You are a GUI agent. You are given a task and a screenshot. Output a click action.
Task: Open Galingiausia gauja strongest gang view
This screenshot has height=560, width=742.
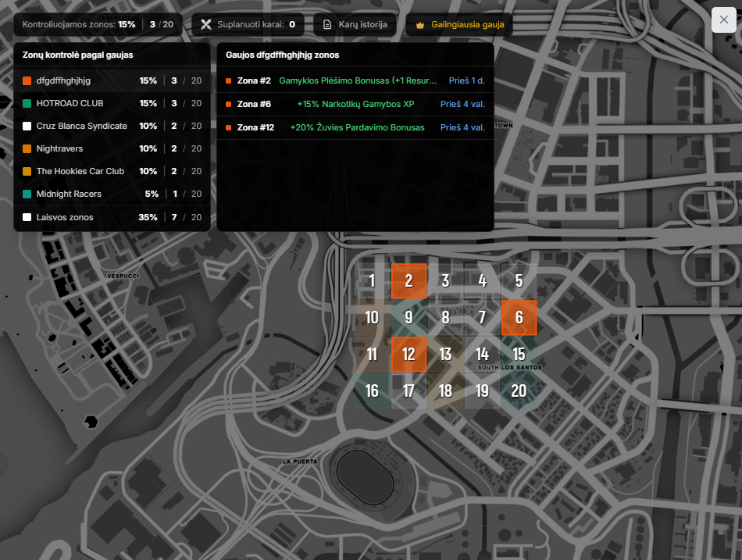tap(459, 25)
